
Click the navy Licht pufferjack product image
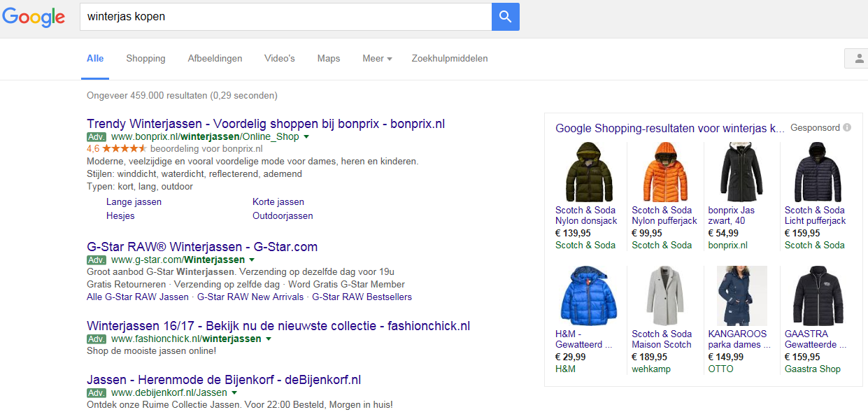pyautogui.click(x=817, y=172)
